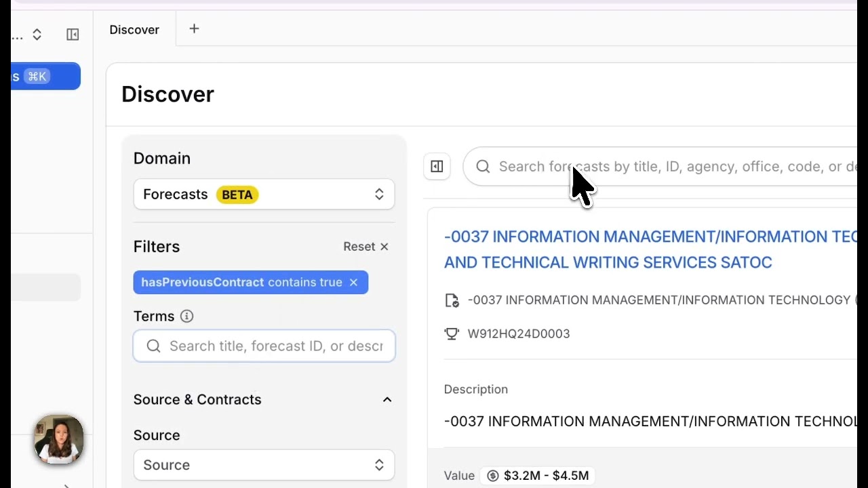Viewport: 868px width, 488px height.
Task: Reset all filters
Action: click(366, 247)
